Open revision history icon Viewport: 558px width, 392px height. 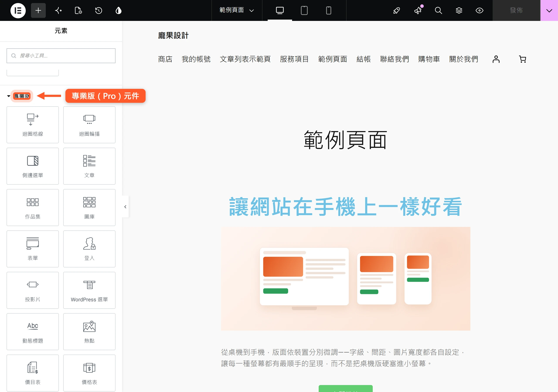pyautogui.click(x=99, y=10)
